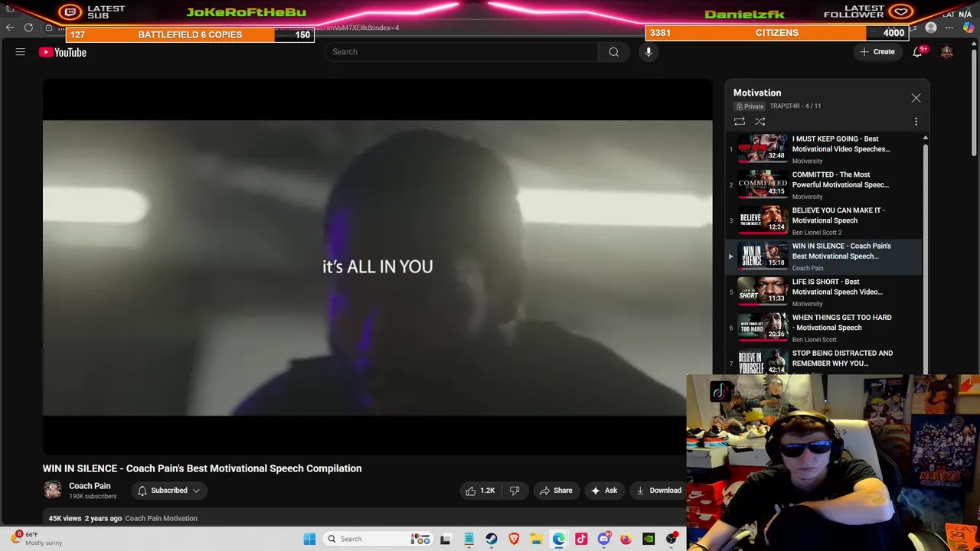
Task: Open Discord from the taskbar
Action: (604, 539)
